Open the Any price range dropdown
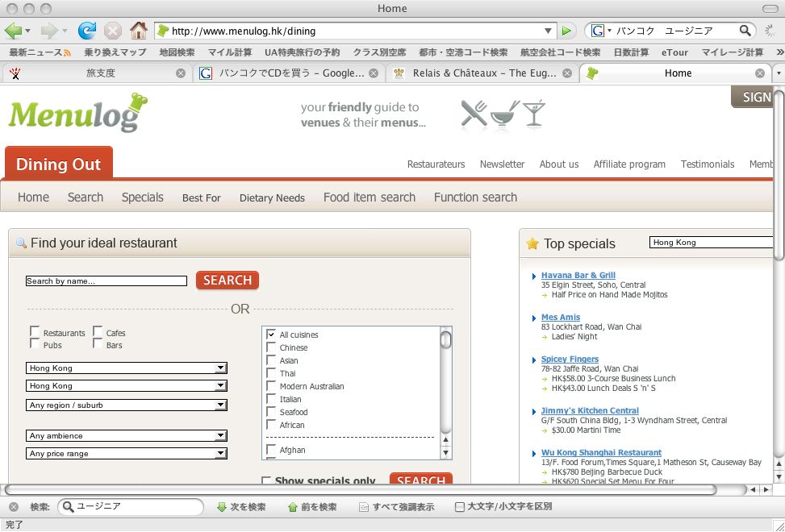This screenshot has height=532, width=785. click(126, 454)
